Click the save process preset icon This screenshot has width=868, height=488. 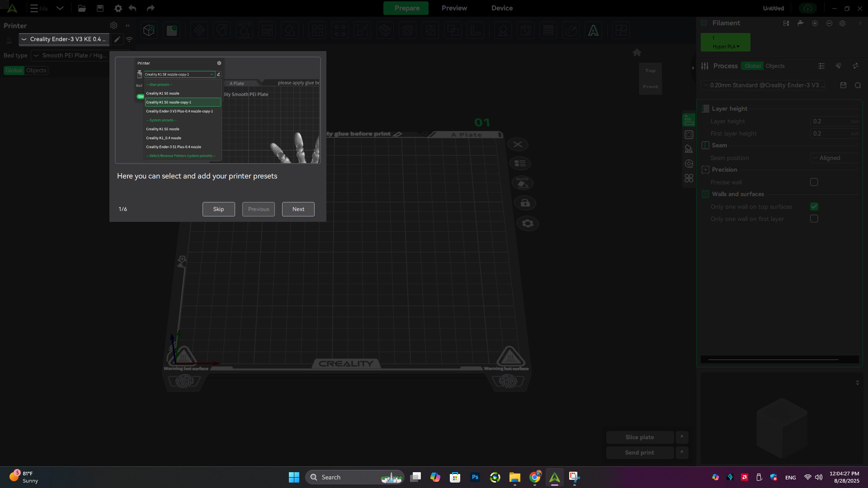click(x=843, y=85)
